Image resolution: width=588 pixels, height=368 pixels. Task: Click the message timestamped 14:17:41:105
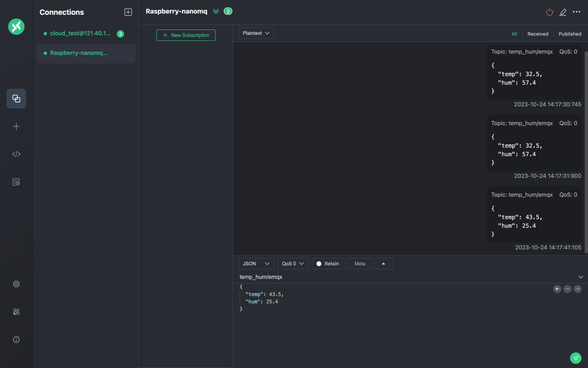pos(534,214)
